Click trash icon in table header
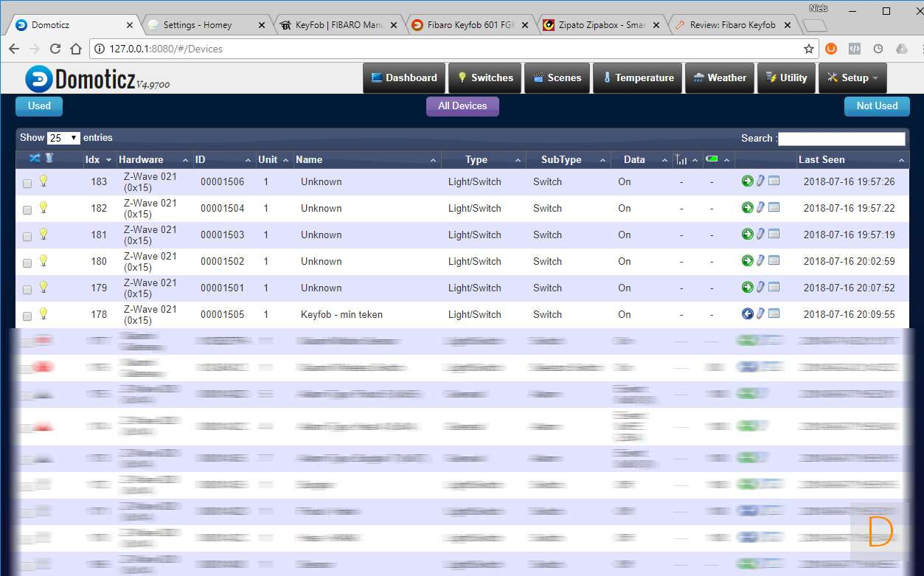Screen dimensions: 924x576 click(x=49, y=158)
